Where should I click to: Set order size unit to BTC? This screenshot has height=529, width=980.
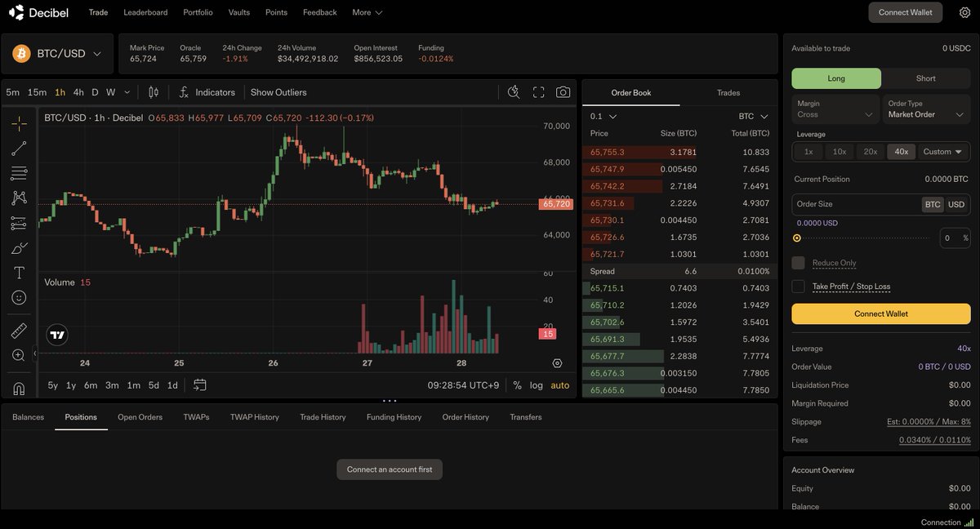click(932, 204)
